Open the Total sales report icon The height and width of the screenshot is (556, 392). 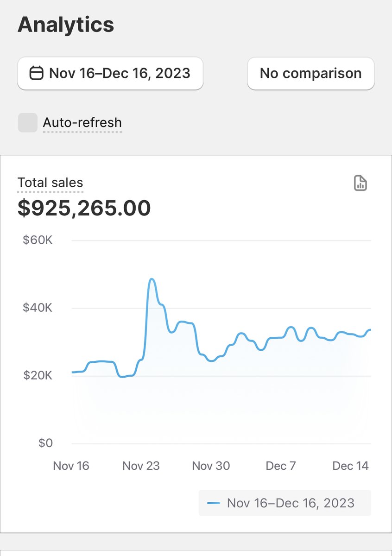360,183
